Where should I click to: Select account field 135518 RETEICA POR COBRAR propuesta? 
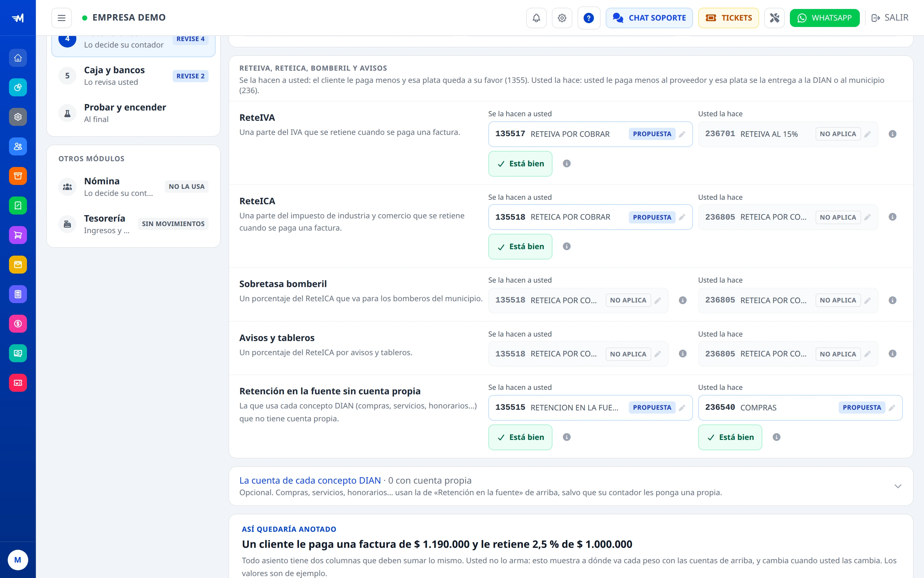click(x=590, y=217)
